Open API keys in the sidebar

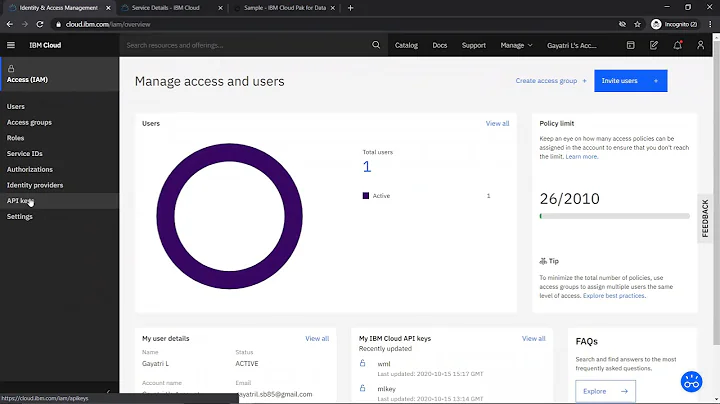coord(20,201)
